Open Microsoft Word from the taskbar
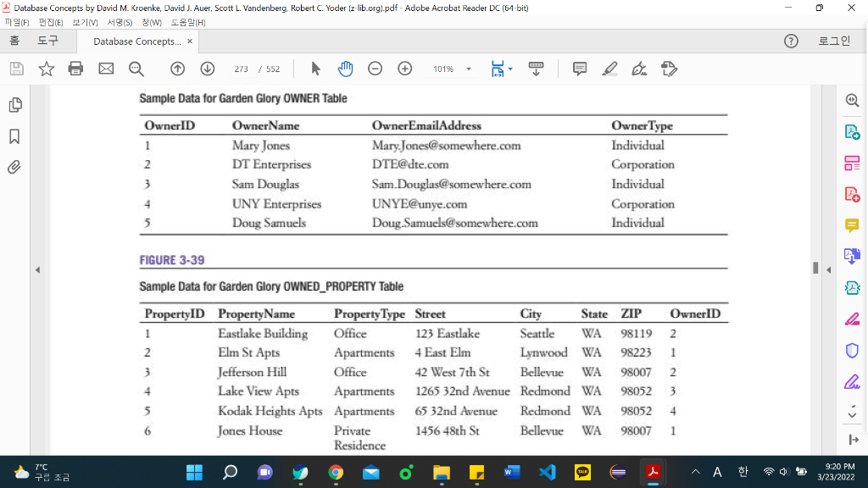This screenshot has height=488, width=868. (x=512, y=473)
